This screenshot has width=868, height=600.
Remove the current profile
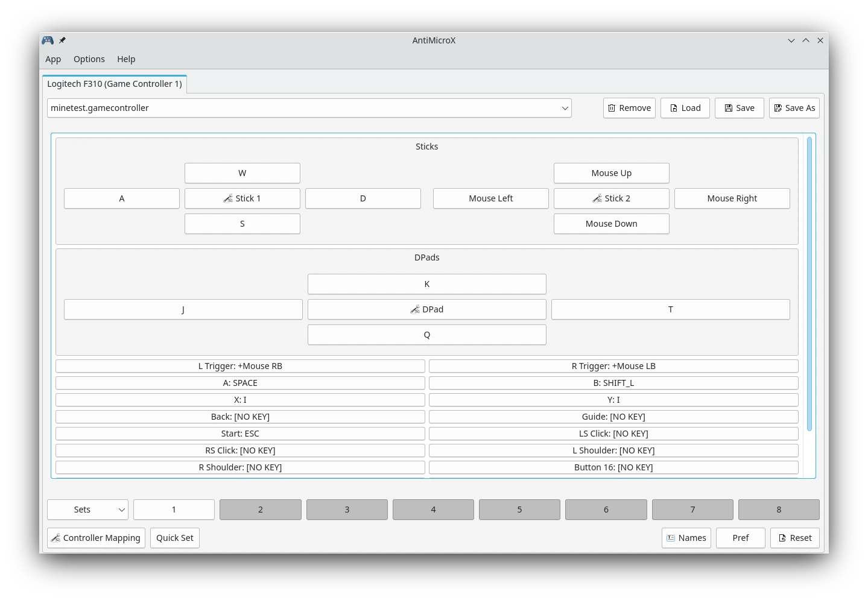[x=629, y=108]
